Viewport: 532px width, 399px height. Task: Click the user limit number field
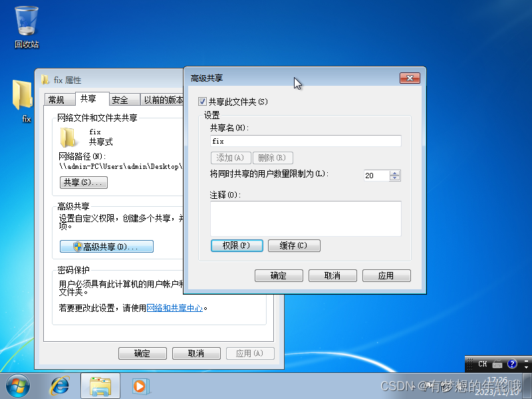[x=376, y=176]
